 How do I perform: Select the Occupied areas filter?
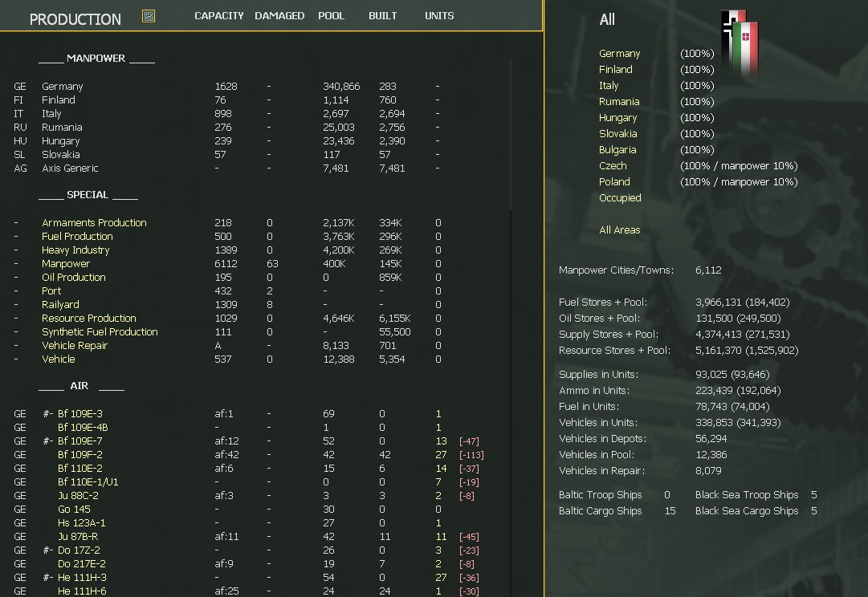click(x=620, y=197)
